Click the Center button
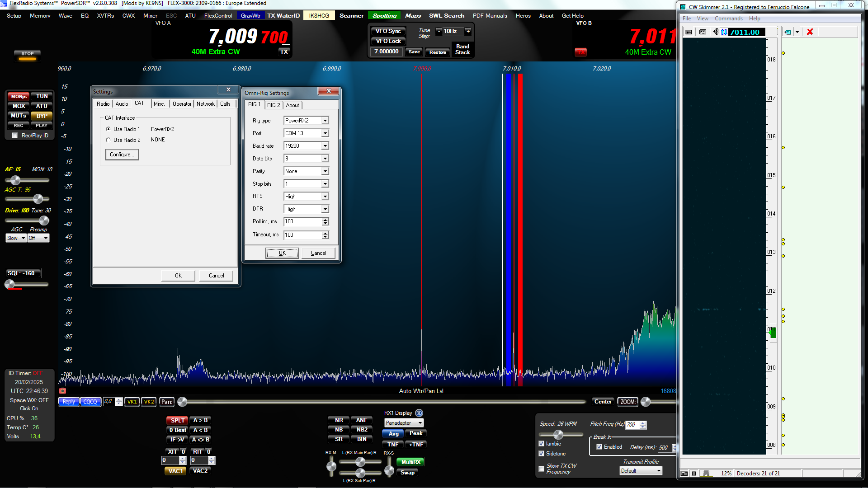The image size is (868, 488). click(603, 402)
